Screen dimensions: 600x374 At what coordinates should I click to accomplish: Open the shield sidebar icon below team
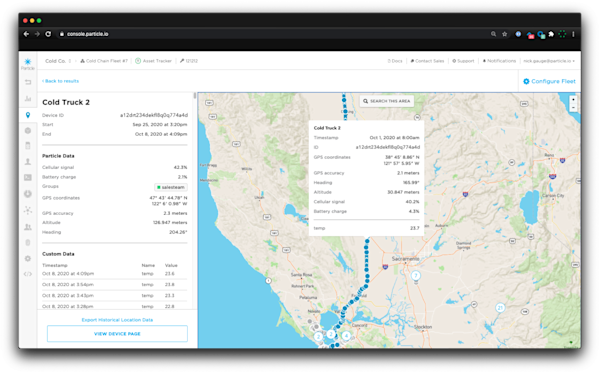pos(28,243)
